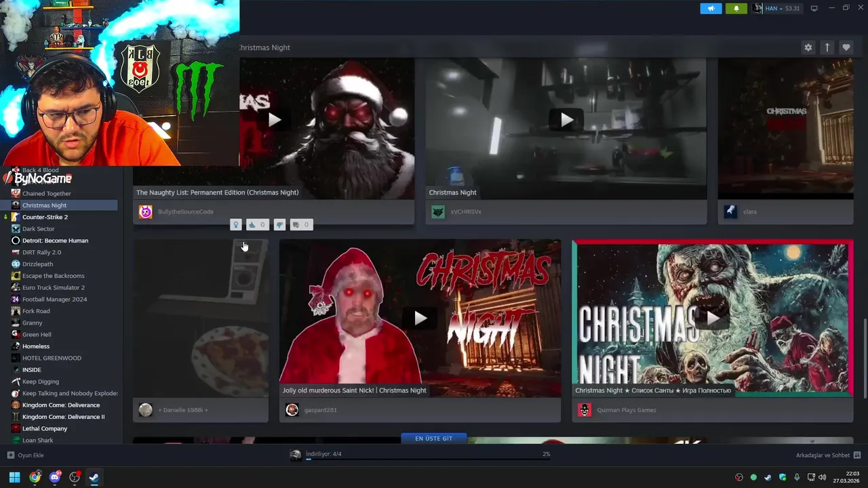Click Steam system tray icon
Viewport: 868px width, 488px height.
click(x=768, y=477)
